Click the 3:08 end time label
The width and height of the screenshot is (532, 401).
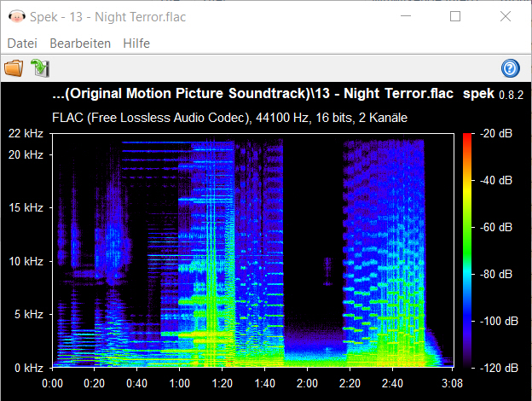[x=452, y=383]
